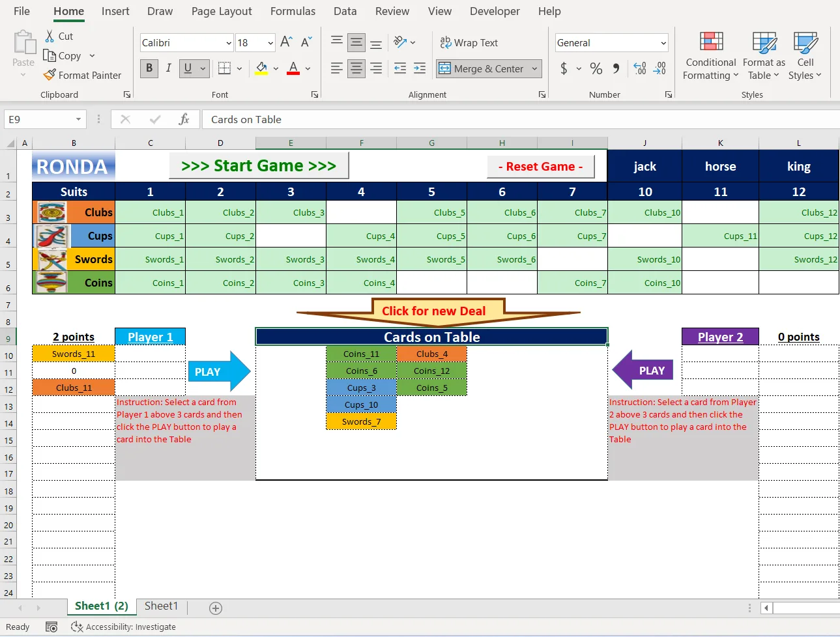The width and height of the screenshot is (840, 637).
Task: Open the Fill Color dropdown arrow
Action: pyautogui.click(x=276, y=68)
